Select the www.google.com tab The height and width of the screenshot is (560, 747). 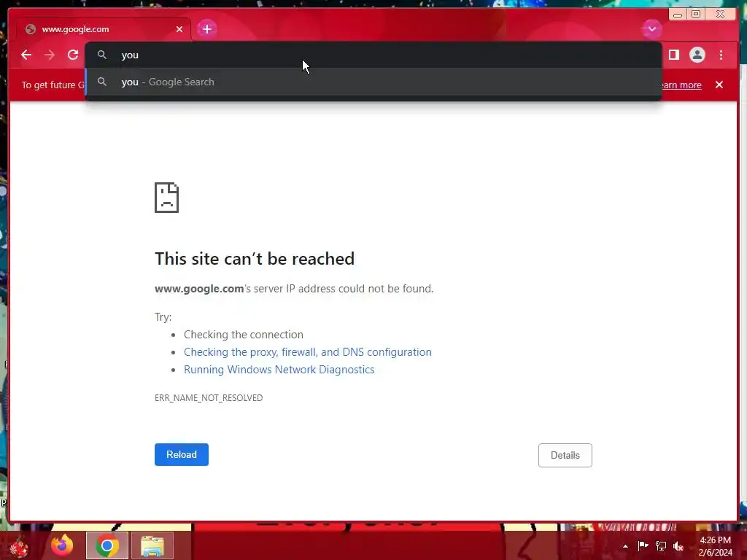[x=104, y=29]
